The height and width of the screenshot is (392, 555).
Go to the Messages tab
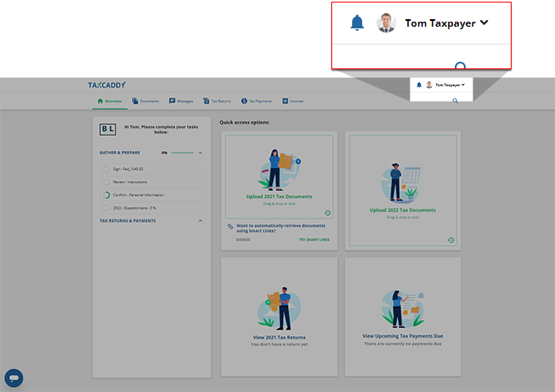tap(181, 101)
